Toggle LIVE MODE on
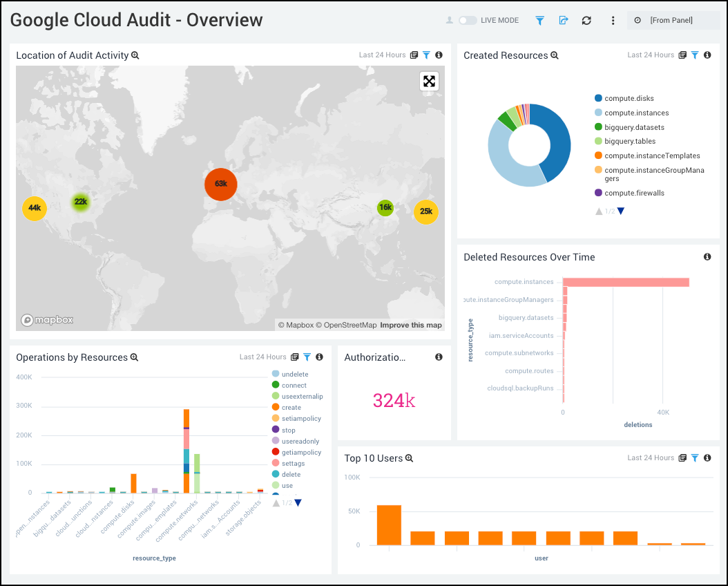728x586 pixels. [x=467, y=20]
